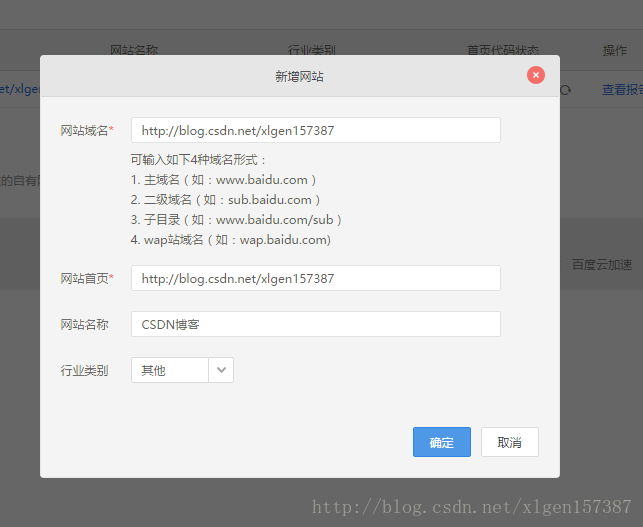Click the 确定 confirm button
Viewport: 643px width, 527px height.
click(x=441, y=442)
